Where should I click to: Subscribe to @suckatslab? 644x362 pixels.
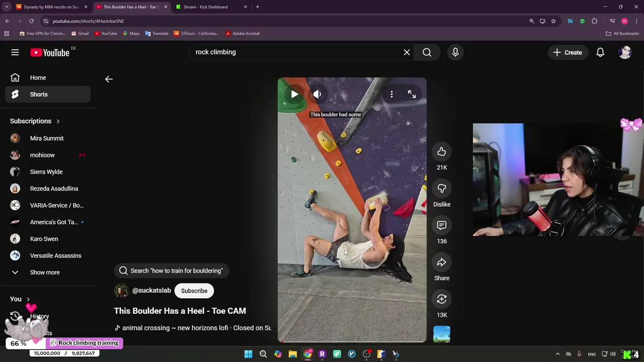pos(194,291)
